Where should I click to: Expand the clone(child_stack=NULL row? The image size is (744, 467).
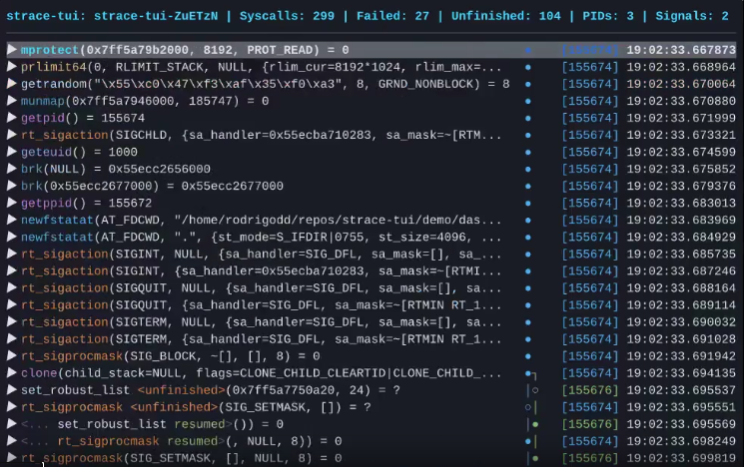[12, 373]
